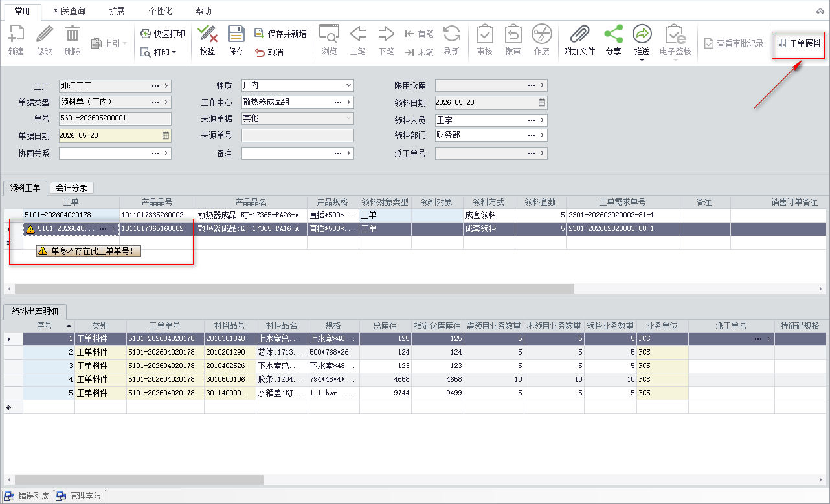Open the 性质 dropdown
The image size is (830, 504).
coord(348,85)
